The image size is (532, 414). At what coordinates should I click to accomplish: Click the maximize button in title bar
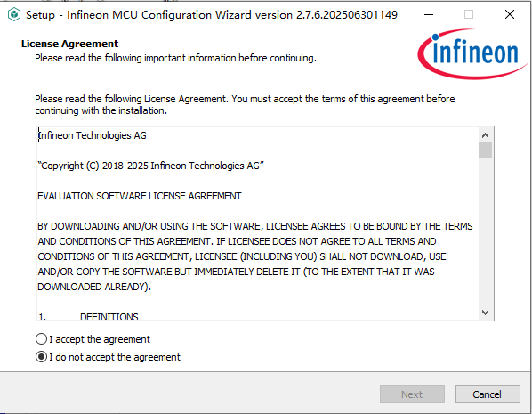point(469,14)
